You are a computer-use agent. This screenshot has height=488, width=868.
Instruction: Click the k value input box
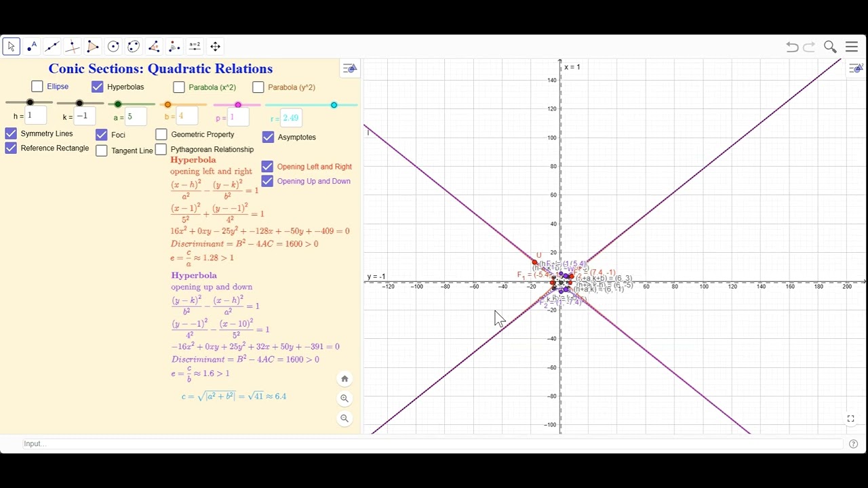tap(85, 116)
